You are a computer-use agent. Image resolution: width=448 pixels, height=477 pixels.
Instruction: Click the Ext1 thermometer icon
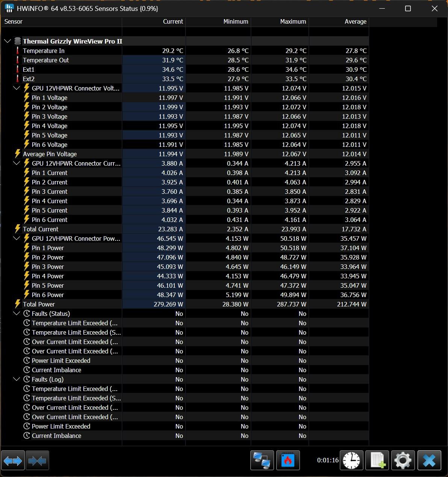tap(17, 69)
